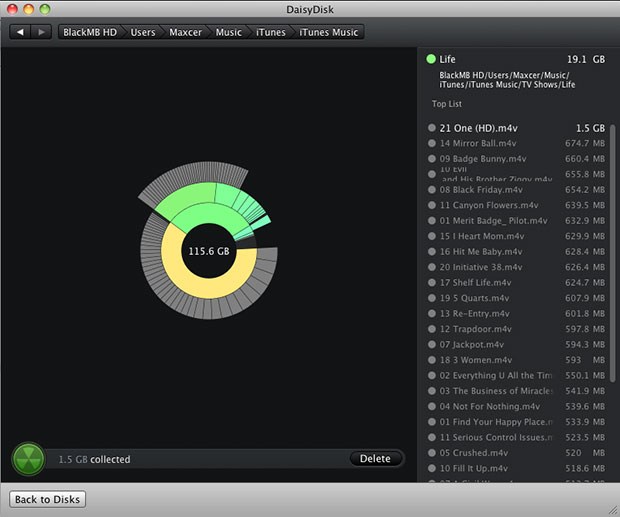This screenshot has width=620, height=517.
Task: Go back with the left arrow button
Action: pos(21,32)
